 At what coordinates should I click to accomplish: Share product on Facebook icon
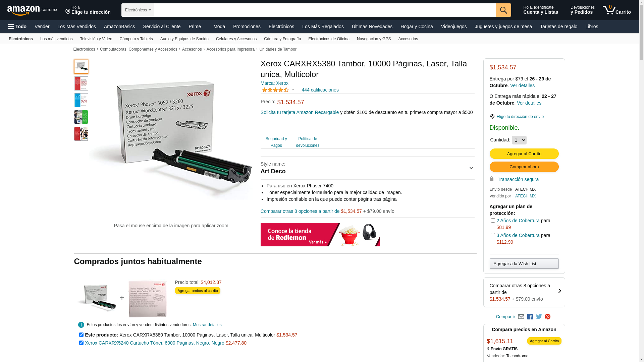530,317
